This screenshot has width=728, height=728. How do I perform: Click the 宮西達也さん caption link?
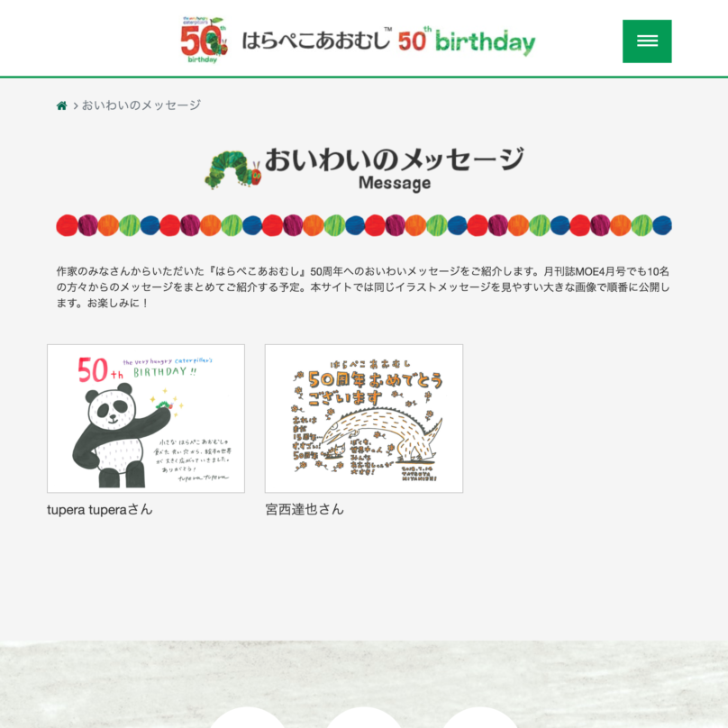(305, 510)
